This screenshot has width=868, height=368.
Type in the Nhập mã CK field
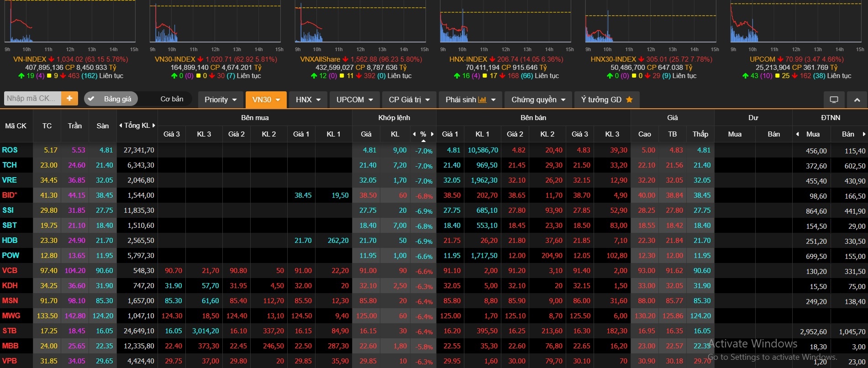[x=32, y=99]
